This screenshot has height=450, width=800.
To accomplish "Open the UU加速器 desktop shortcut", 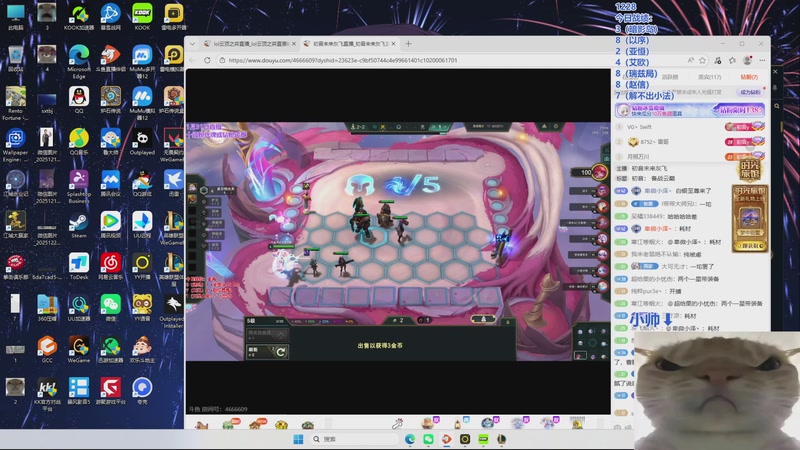I will (79, 308).
